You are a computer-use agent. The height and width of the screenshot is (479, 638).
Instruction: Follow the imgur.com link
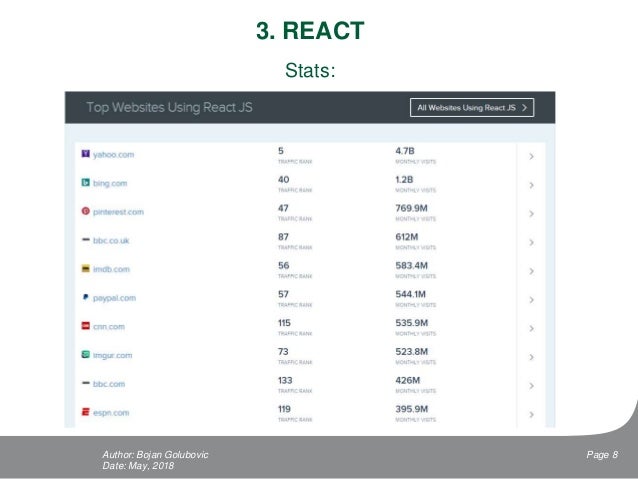[113, 356]
